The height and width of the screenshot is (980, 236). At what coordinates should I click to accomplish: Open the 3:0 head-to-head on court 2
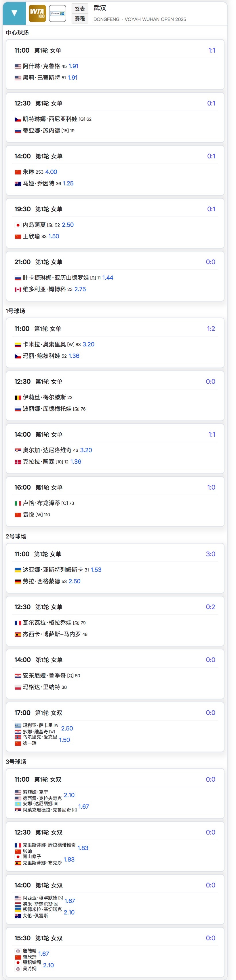click(210, 554)
